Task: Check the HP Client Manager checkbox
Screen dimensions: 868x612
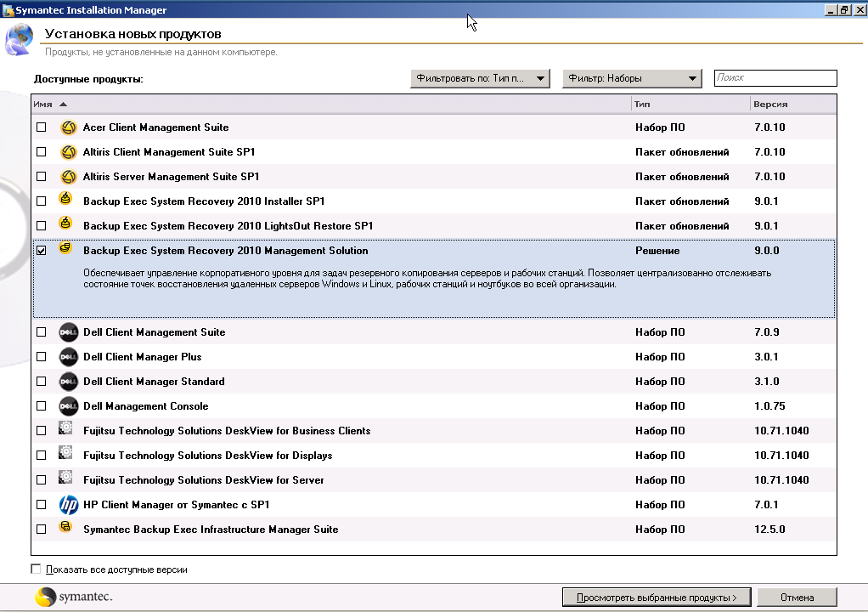Action: point(42,505)
